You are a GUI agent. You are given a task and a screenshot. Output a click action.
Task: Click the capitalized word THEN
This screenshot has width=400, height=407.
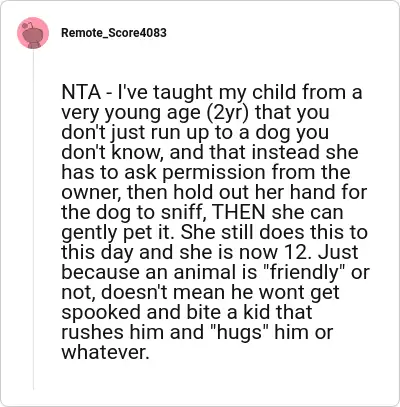(239, 212)
